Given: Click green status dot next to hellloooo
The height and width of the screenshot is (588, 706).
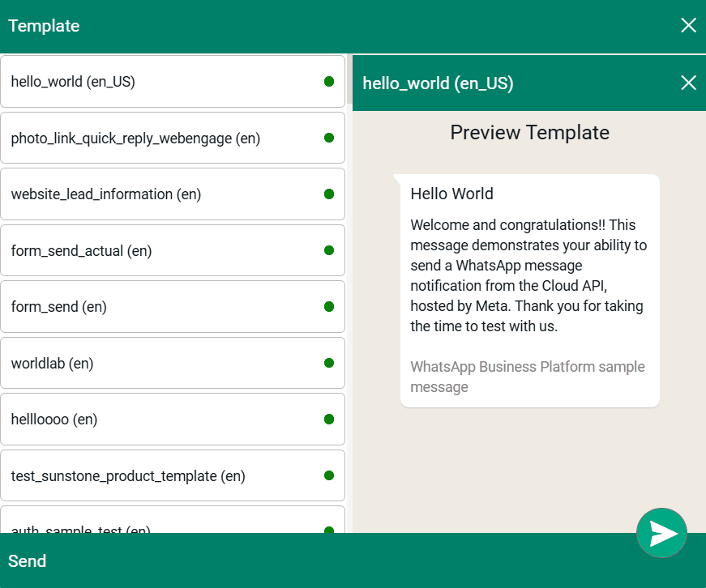Looking at the screenshot, I should point(329,420).
